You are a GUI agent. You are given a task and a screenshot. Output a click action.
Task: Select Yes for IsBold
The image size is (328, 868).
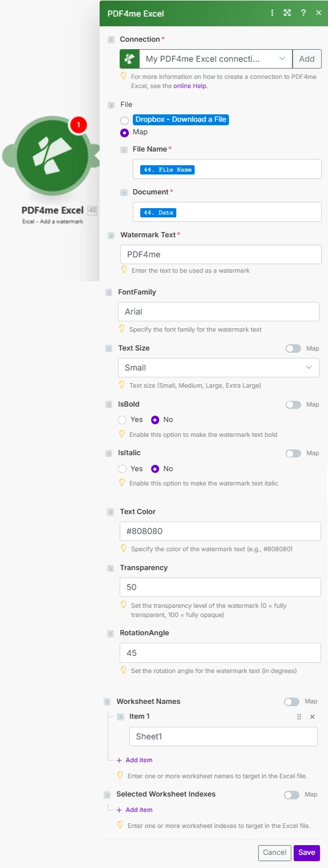122,420
